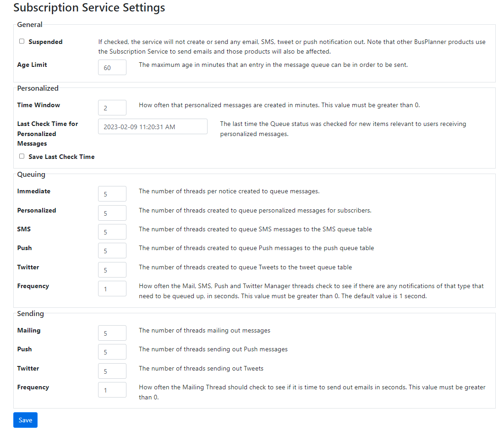The height and width of the screenshot is (431, 504).
Task: Click the General section heading
Action: [29, 24]
